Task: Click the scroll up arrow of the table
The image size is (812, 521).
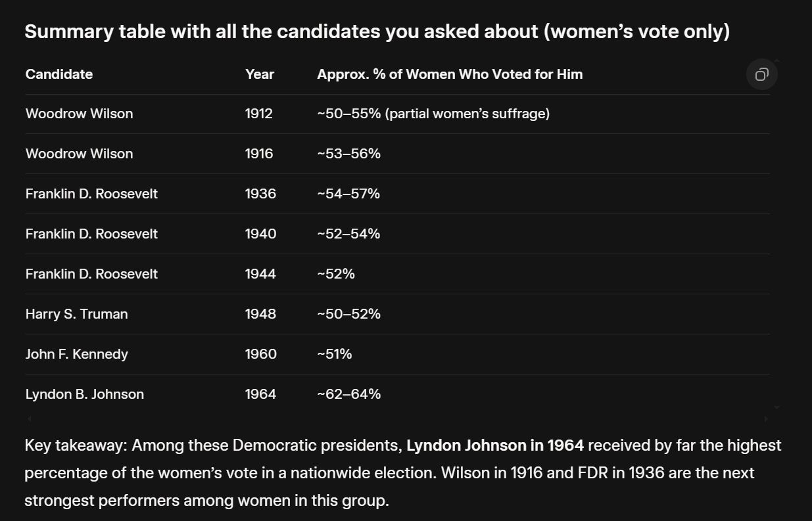Action: pyautogui.click(x=776, y=61)
